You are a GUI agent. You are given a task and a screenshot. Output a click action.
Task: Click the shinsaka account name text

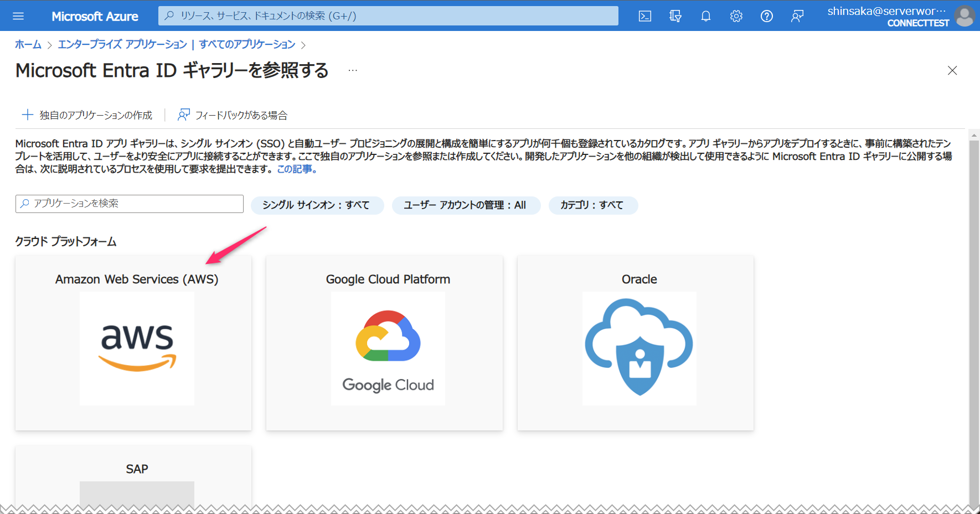(x=886, y=11)
